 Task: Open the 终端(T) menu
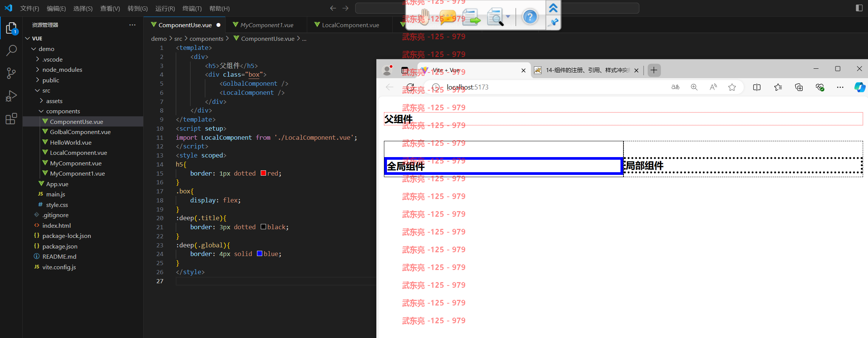[x=192, y=8]
